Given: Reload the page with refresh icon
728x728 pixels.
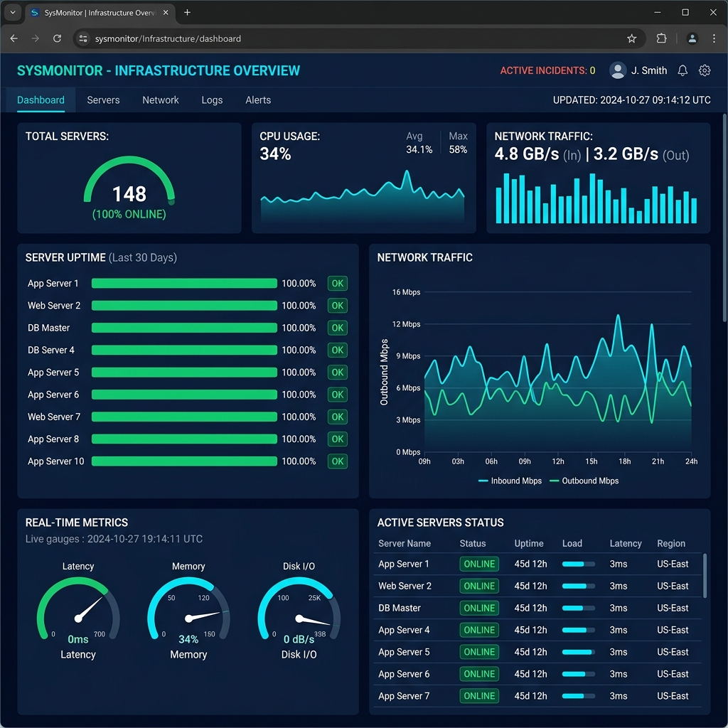Looking at the screenshot, I should coord(57,38).
